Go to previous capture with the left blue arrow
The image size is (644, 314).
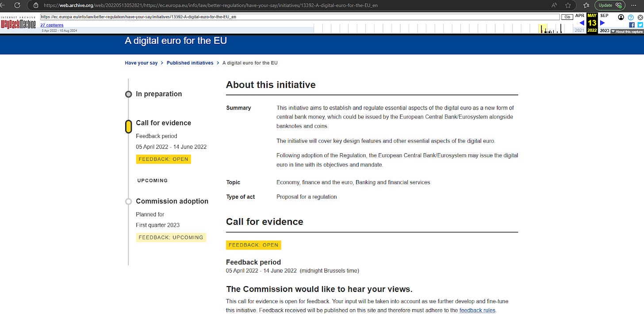[x=582, y=23]
